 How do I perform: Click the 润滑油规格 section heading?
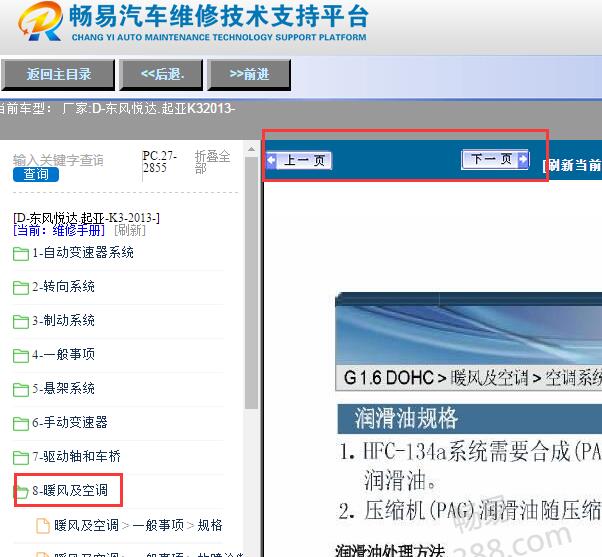[x=406, y=418]
